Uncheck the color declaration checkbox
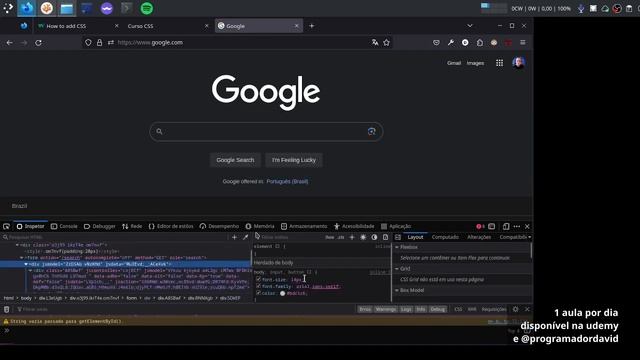Viewport: 640px width, 360px height. coord(258,293)
